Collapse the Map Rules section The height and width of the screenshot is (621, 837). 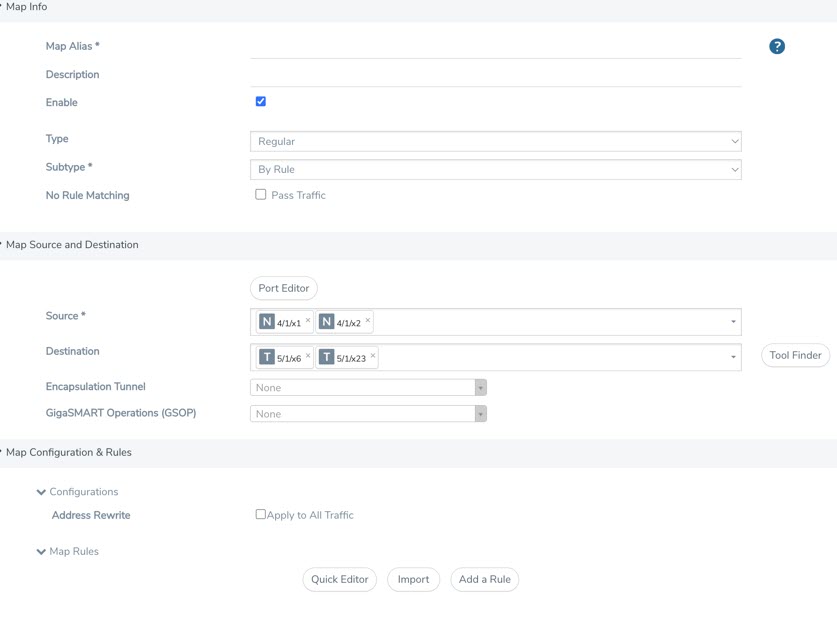(x=41, y=552)
